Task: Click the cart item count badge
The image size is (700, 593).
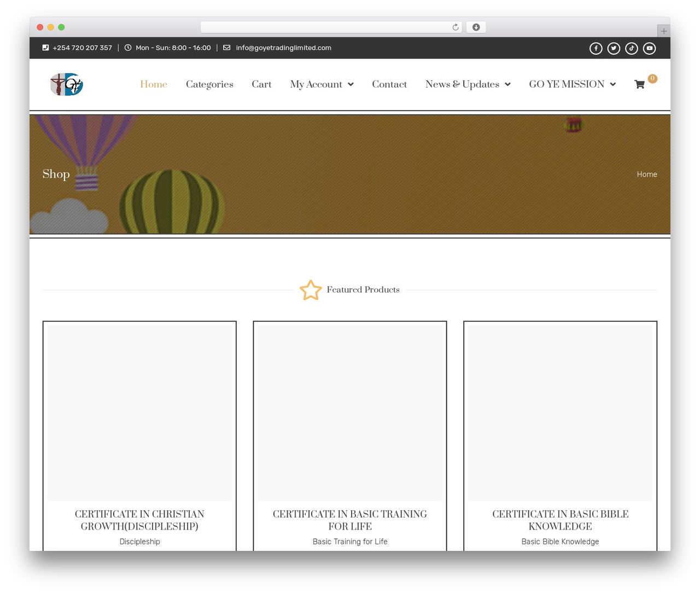Action: click(x=652, y=78)
